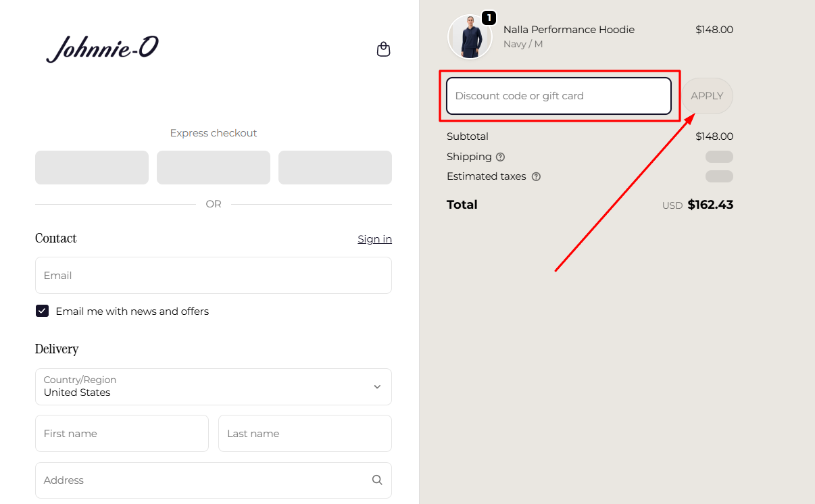Viewport: 815px width, 504px height.
Task: Focus the Address input field
Action: 203,480
